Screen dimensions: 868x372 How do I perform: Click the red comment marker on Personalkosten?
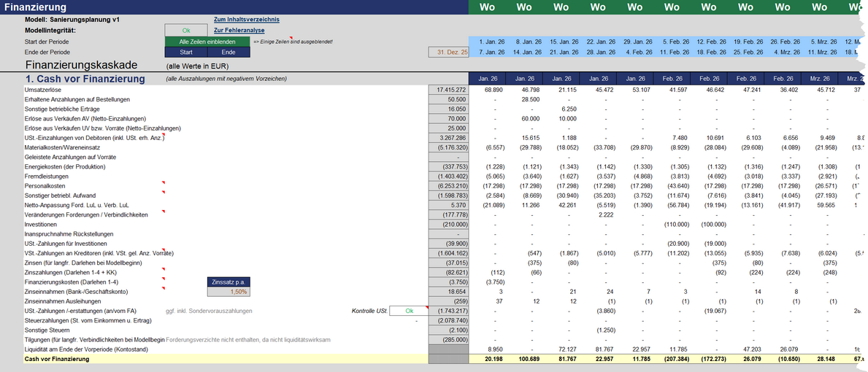164,182
